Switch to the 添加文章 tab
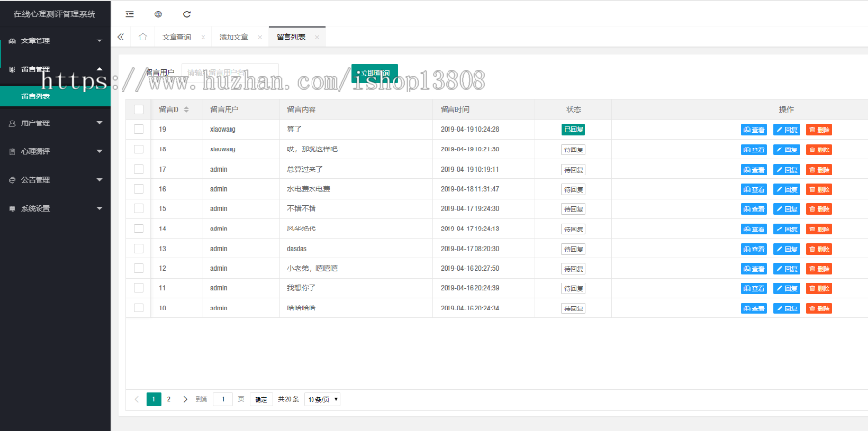The height and width of the screenshot is (431, 868). click(233, 37)
